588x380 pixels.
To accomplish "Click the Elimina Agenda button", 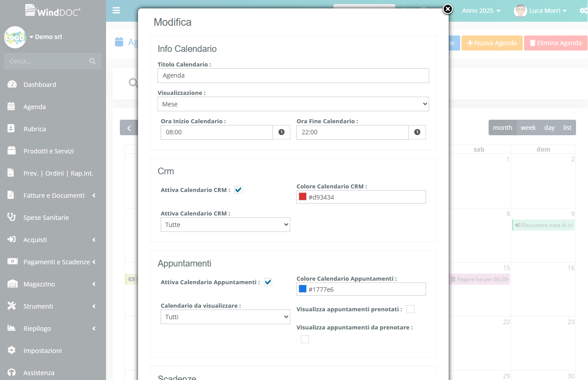I will 555,43.
